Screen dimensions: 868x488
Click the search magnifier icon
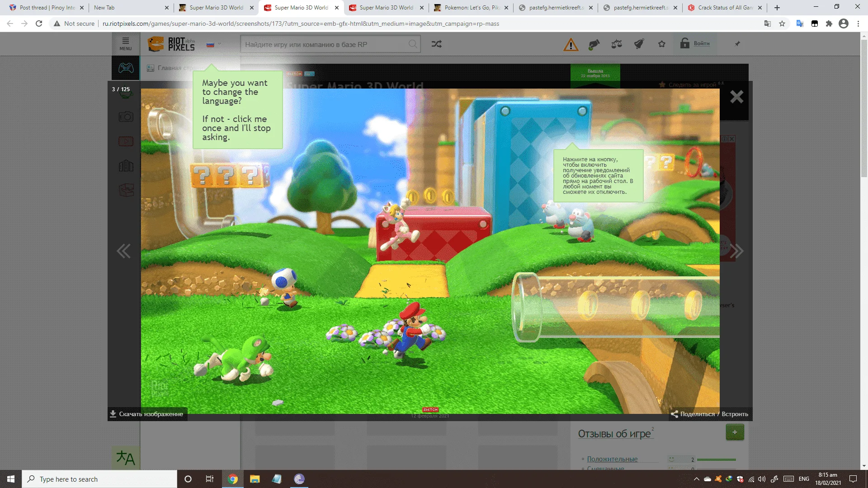[x=413, y=44]
